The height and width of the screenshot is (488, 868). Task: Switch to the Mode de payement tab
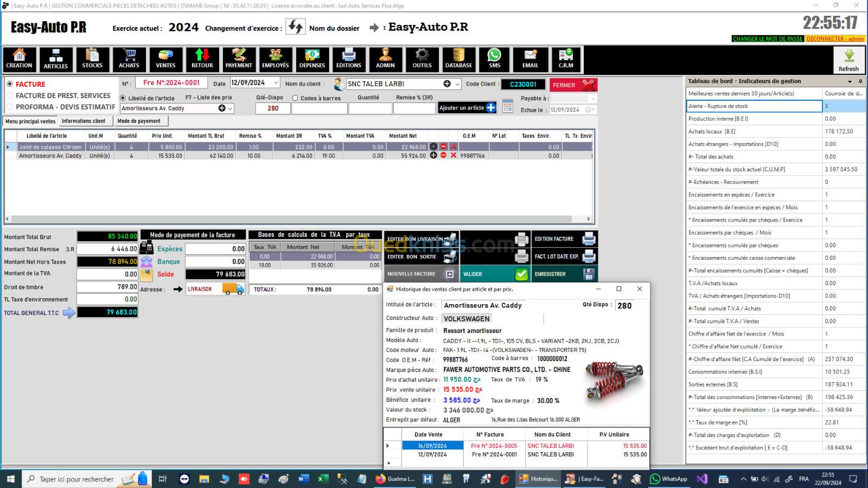pyautogui.click(x=139, y=121)
